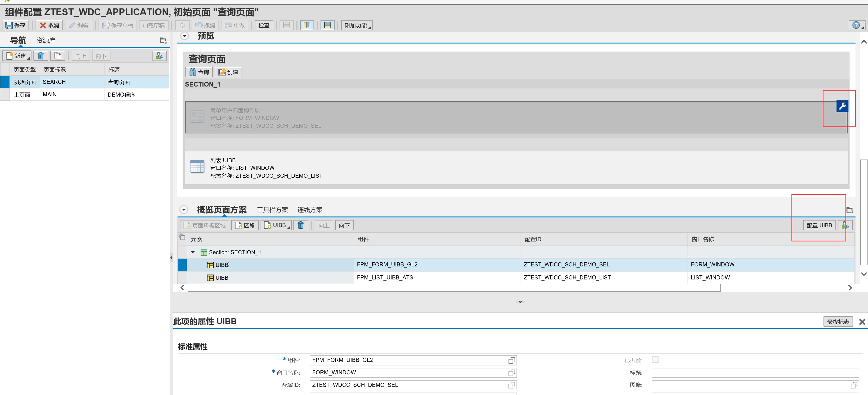Open the 附加功能 dropdown menu
Image resolution: width=868 pixels, height=395 pixels.
click(x=356, y=25)
